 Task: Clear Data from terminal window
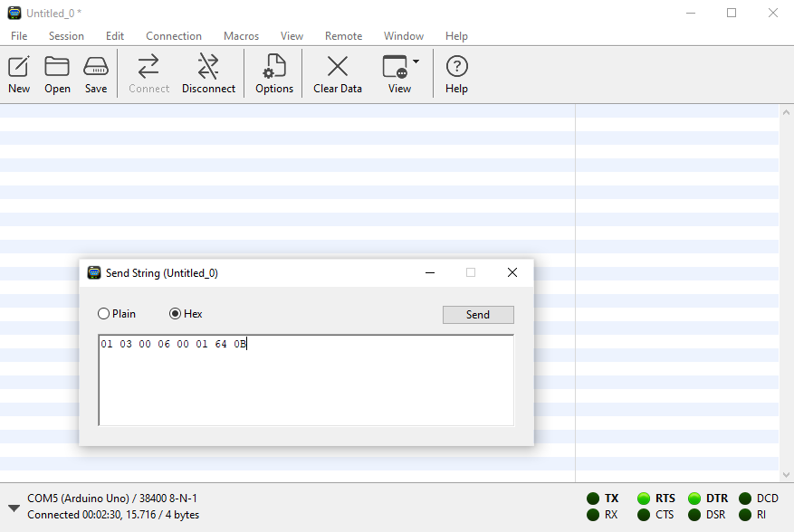[338, 74]
